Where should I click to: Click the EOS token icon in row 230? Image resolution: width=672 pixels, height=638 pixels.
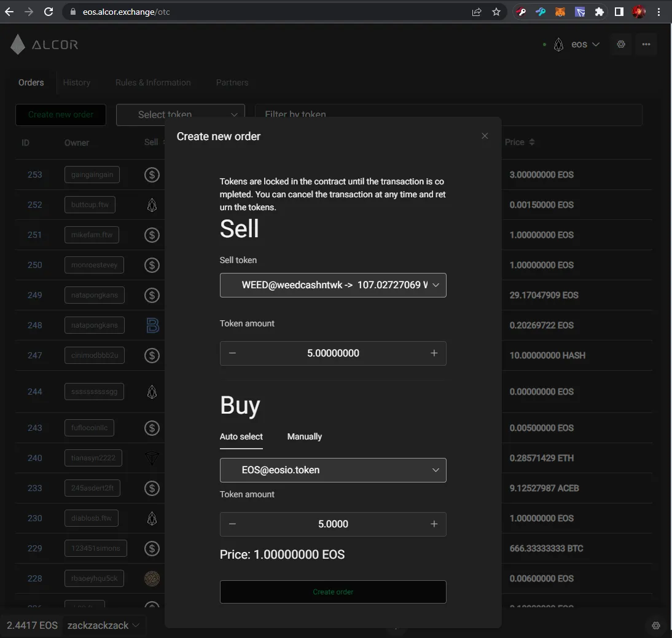tap(152, 518)
